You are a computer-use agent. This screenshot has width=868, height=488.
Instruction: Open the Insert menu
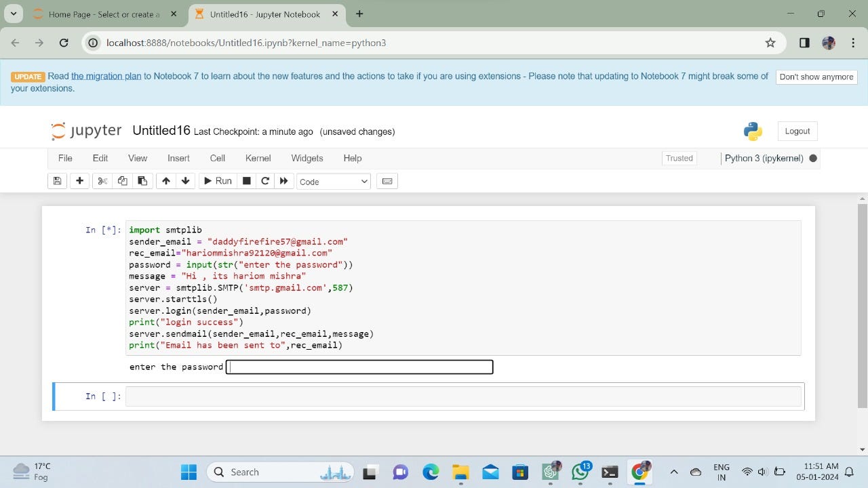click(x=178, y=158)
